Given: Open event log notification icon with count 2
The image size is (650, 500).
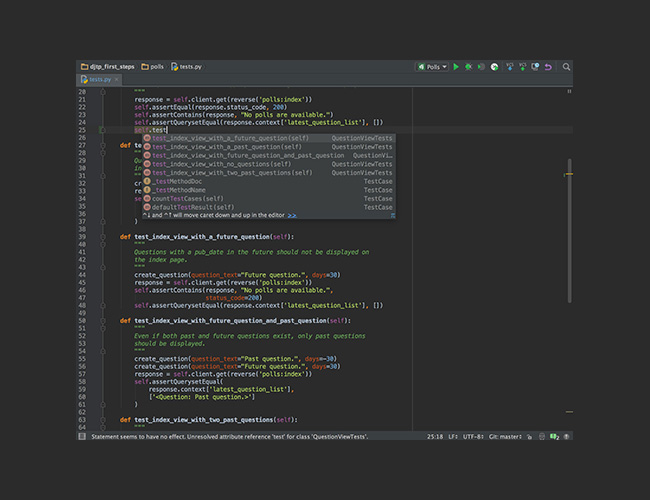Looking at the screenshot, I should point(555,437).
